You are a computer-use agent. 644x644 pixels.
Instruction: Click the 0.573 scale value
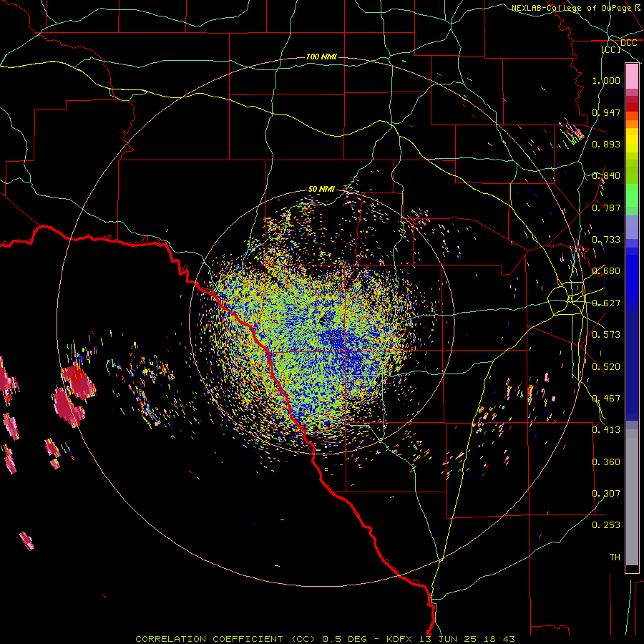(606, 335)
